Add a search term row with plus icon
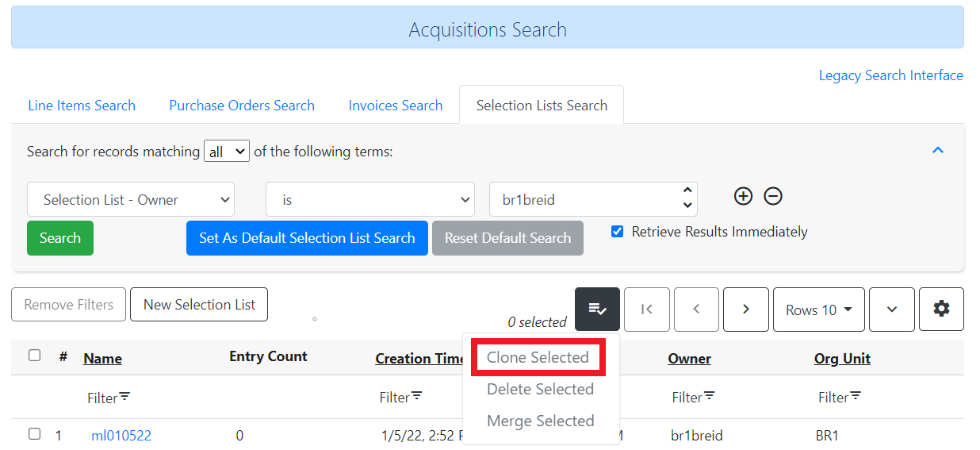 pyautogui.click(x=743, y=196)
